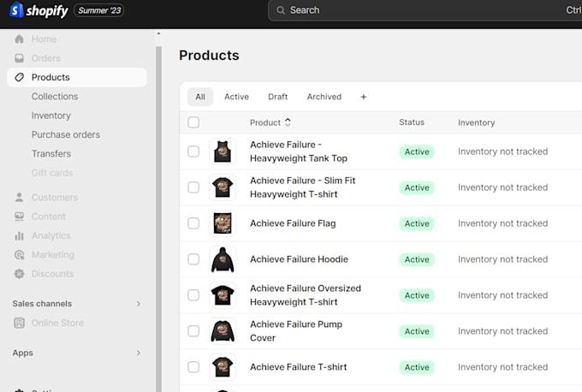582x392 pixels.
Task: Open Purchase orders in the sidebar
Action: (x=66, y=134)
